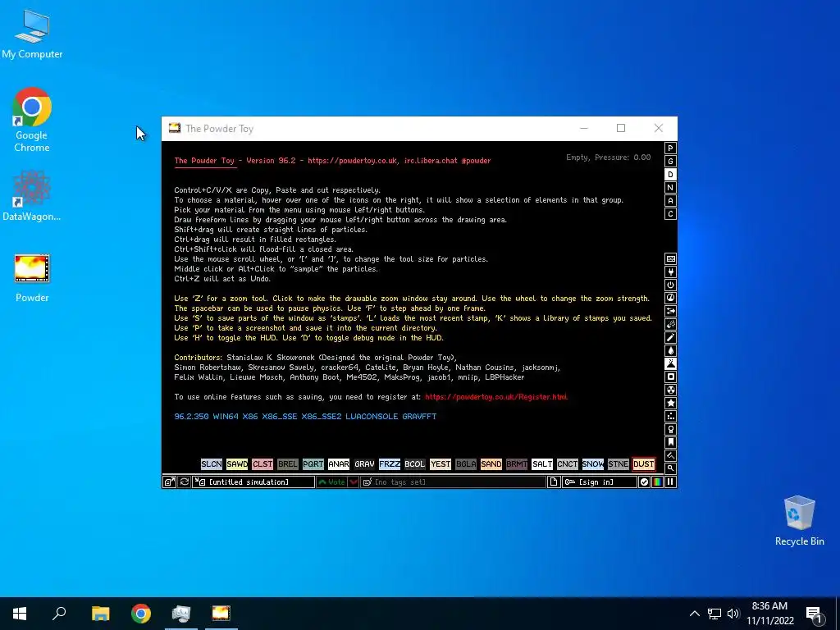The width and height of the screenshot is (840, 630).
Task: Select the ANAR element
Action: pos(339,464)
